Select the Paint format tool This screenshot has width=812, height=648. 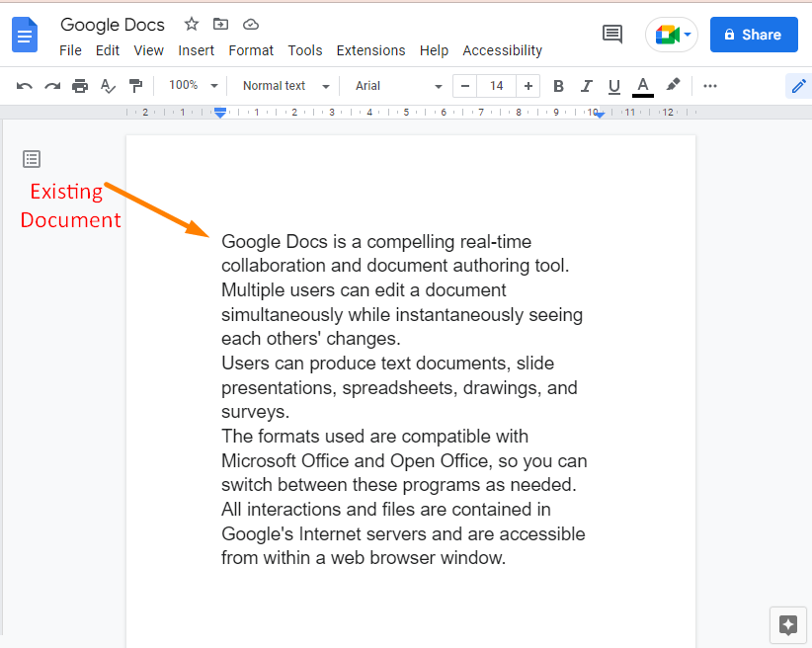135,86
